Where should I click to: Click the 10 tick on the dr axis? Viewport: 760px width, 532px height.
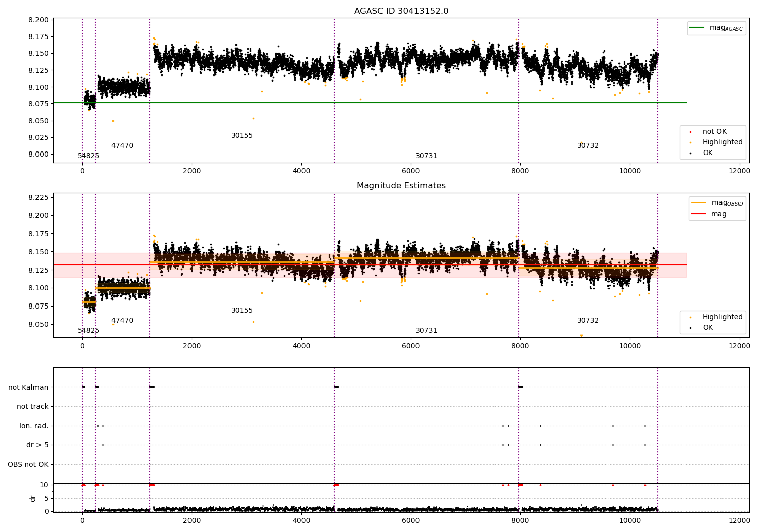pyautogui.click(x=45, y=485)
